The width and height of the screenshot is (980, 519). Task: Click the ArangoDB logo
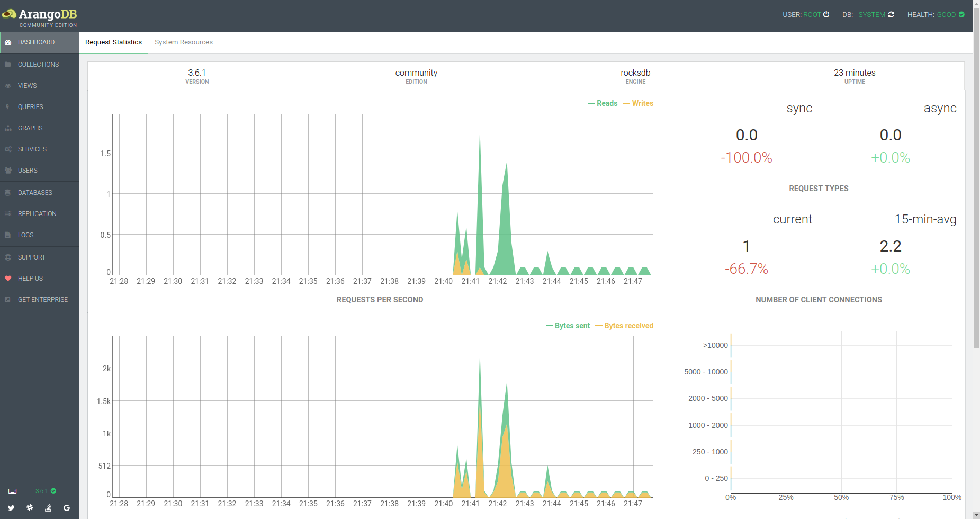click(x=40, y=17)
